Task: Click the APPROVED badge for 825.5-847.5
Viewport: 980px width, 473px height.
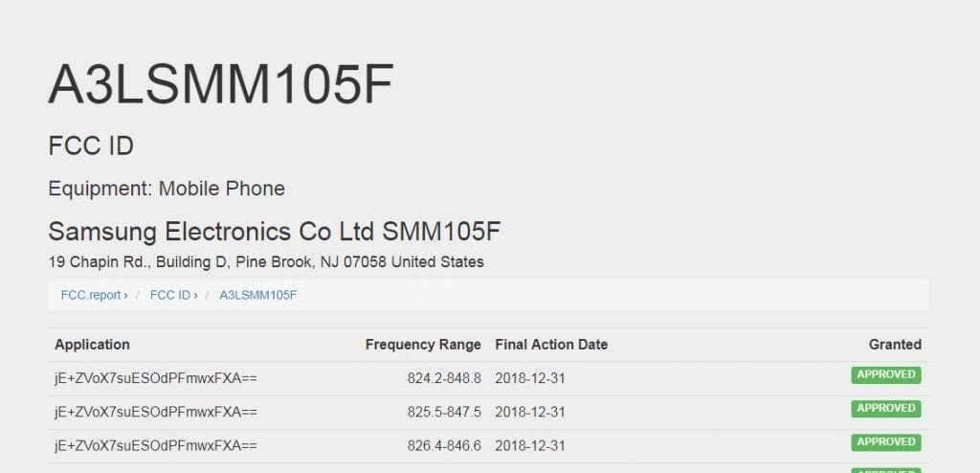Action: 885,409
